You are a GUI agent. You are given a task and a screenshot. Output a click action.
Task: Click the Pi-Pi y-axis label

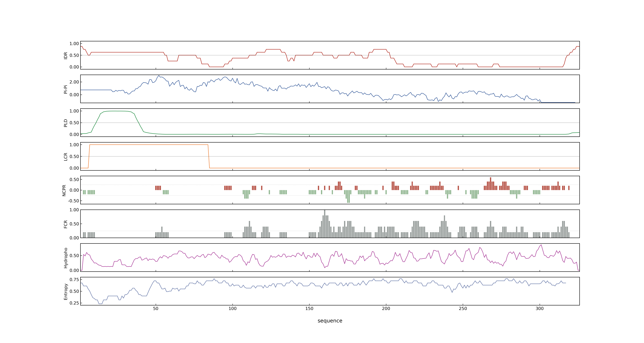point(66,89)
